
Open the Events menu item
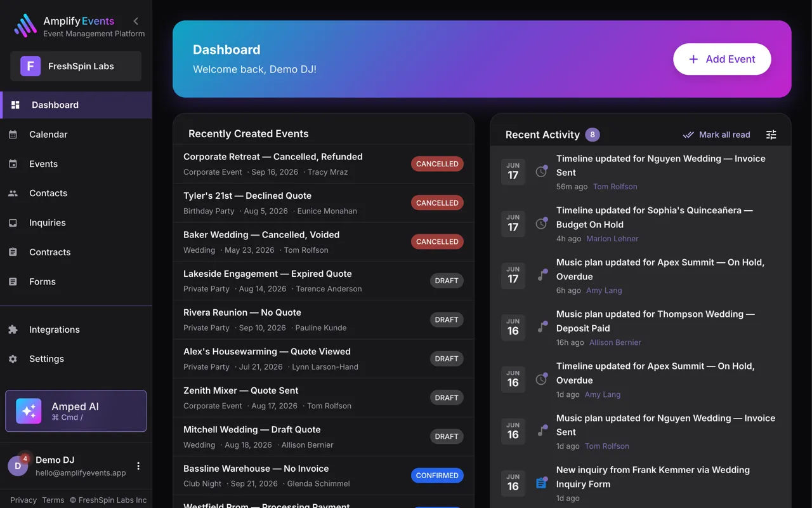click(x=76, y=164)
